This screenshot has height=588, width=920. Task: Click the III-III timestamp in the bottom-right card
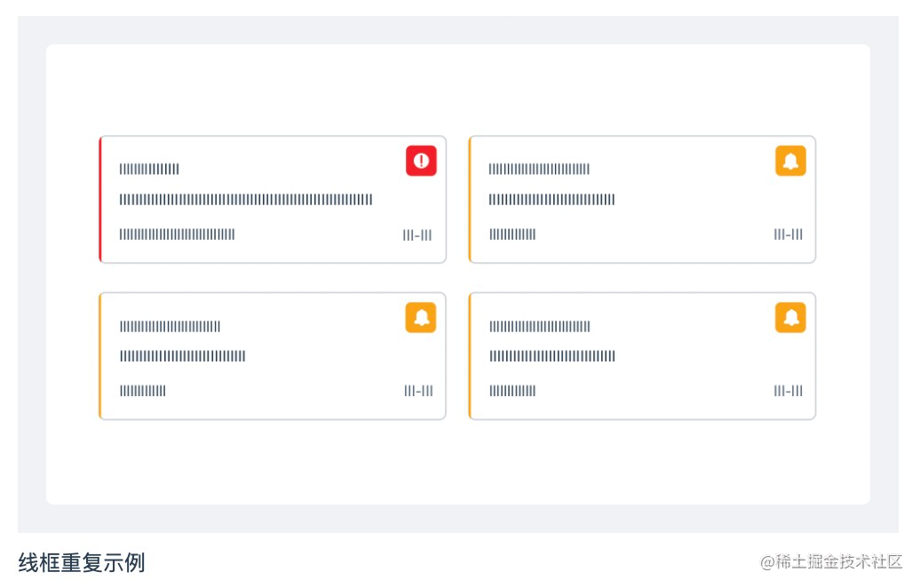pos(788,392)
